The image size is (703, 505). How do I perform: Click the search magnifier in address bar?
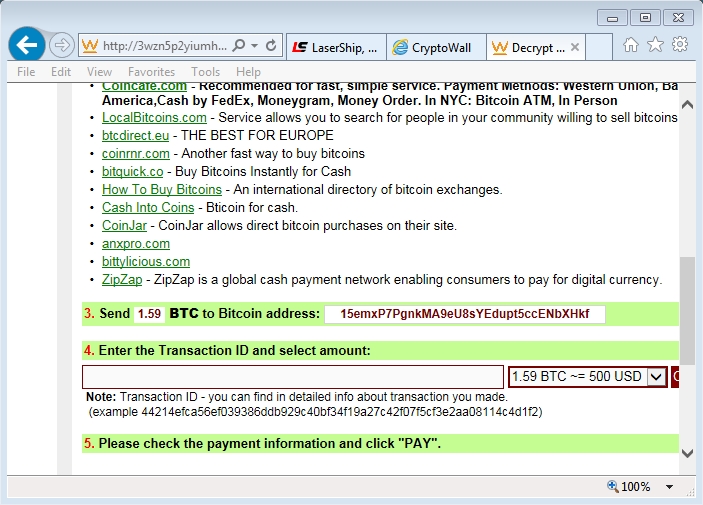tap(239, 46)
